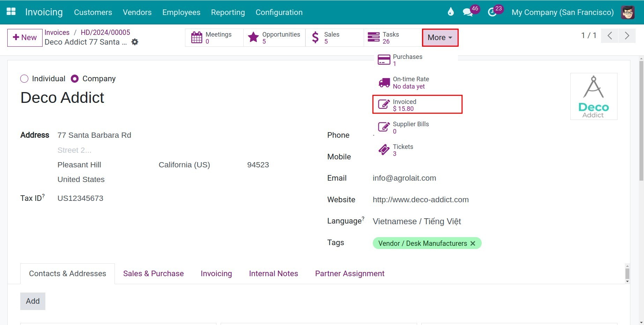This screenshot has width=644, height=325.
Task: Click the Deco Addict name field
Action: click(x=62, y=98)
